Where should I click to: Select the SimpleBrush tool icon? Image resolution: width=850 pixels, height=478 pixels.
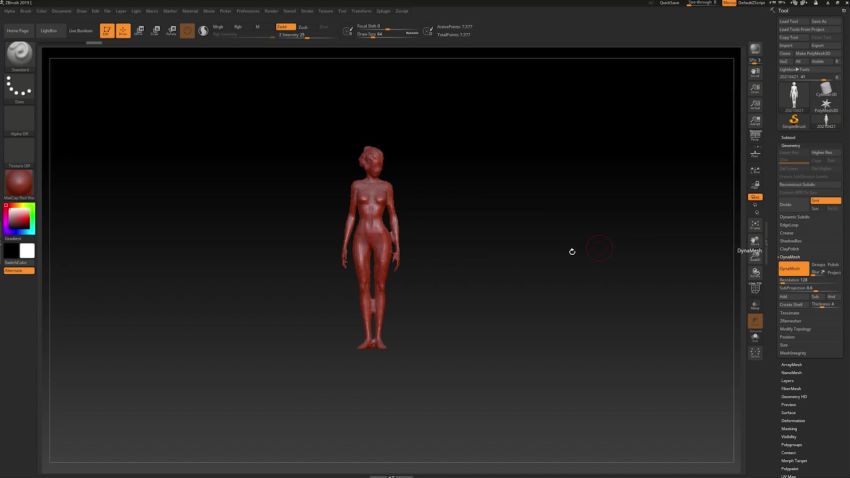click(x=794, y=120)
